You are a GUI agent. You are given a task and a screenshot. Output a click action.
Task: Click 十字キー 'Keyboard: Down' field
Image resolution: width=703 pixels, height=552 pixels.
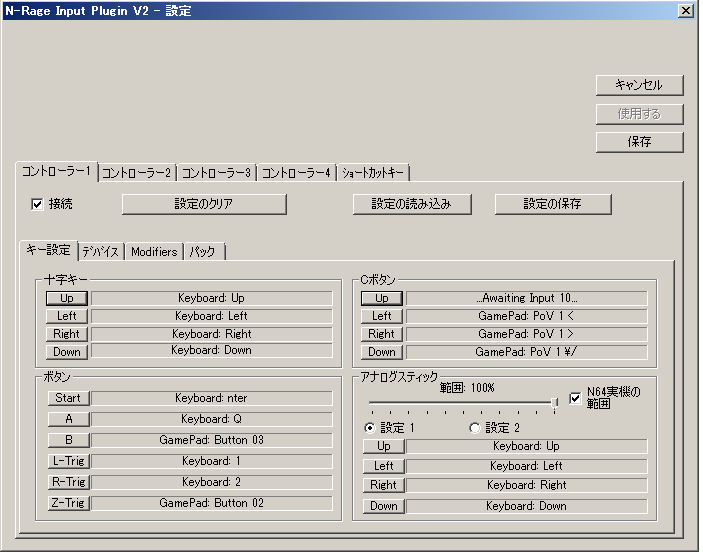212,351
